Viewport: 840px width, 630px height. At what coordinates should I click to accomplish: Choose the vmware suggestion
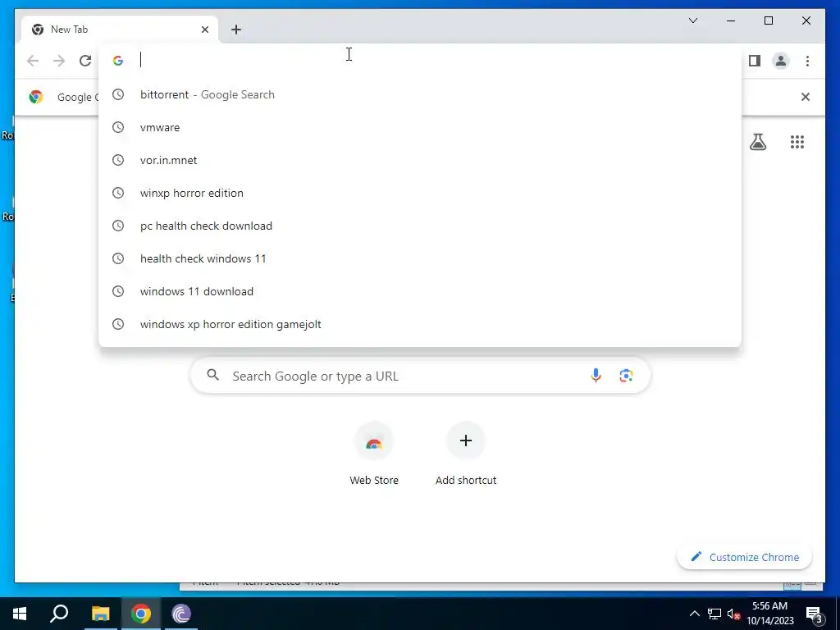pyautogui.click(x=420, y=127)
